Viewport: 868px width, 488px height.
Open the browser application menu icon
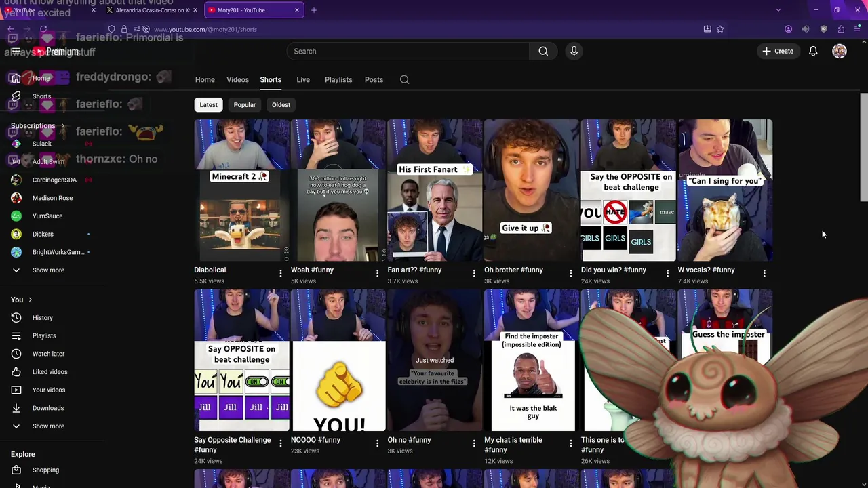pos(858,29)
